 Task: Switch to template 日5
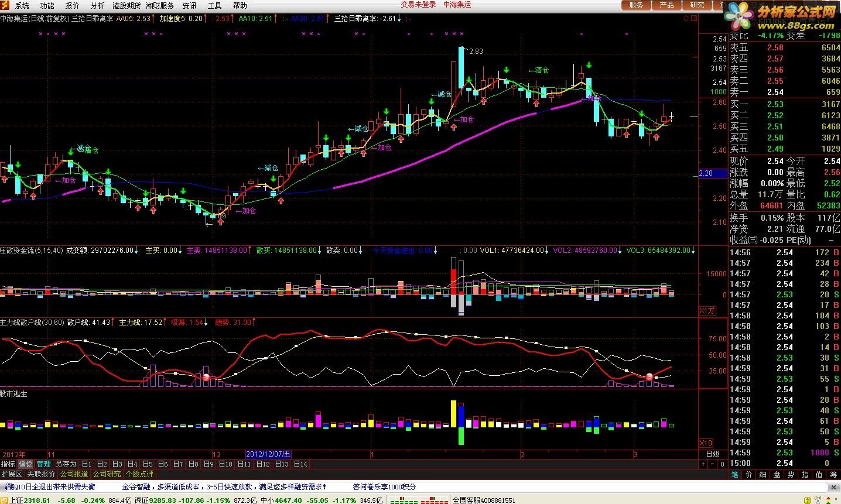pyautogui.click(x=147, y=464)
